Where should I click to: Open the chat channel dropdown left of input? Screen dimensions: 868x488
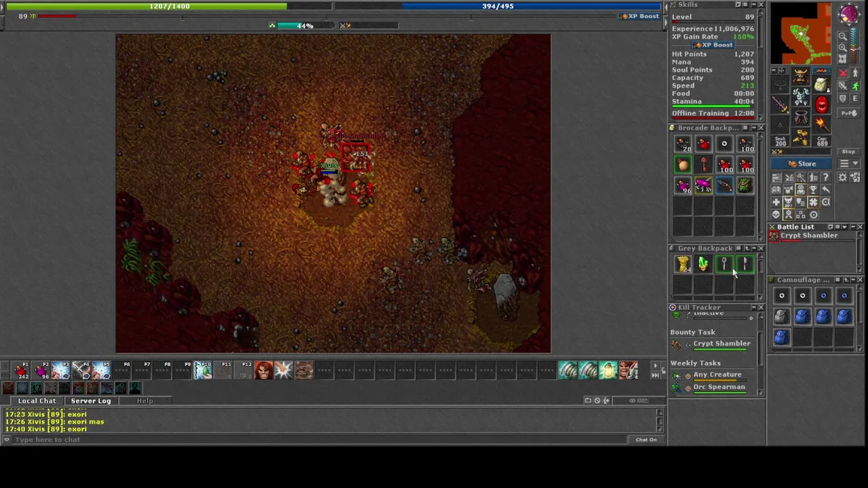click(x=7, y=439)
